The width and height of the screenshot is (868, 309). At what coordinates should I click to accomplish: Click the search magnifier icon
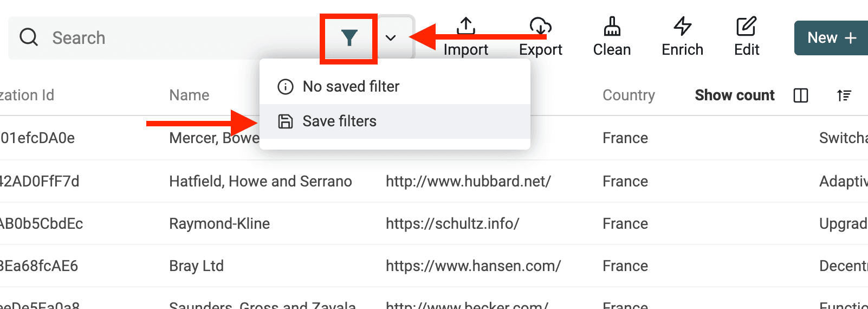[29, 37]
